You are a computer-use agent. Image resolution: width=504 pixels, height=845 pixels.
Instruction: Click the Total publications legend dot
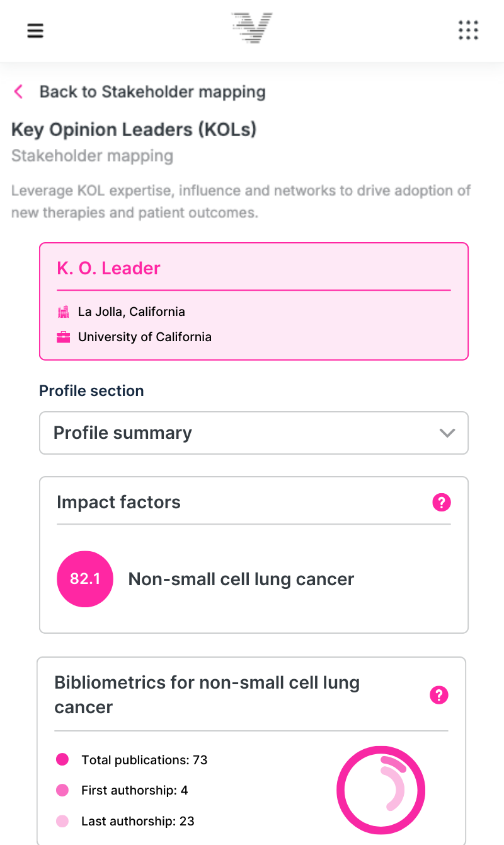[62, 760]
